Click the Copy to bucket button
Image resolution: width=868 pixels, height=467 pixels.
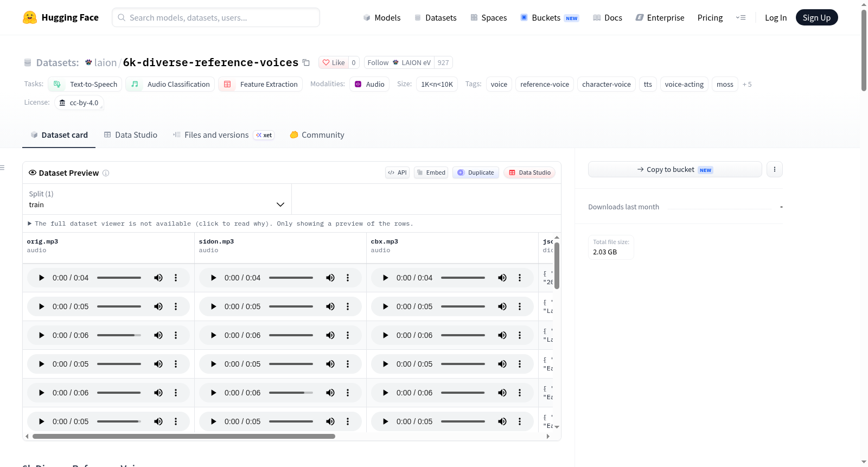[x=675, y=169]
